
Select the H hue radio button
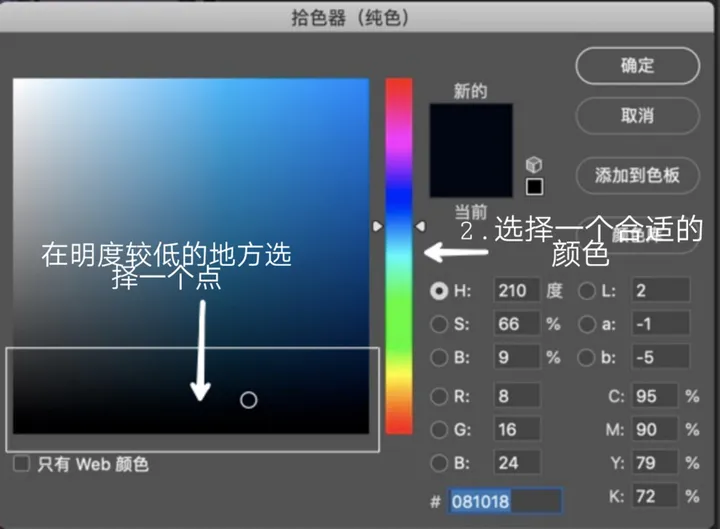click(x=439, y=291)
